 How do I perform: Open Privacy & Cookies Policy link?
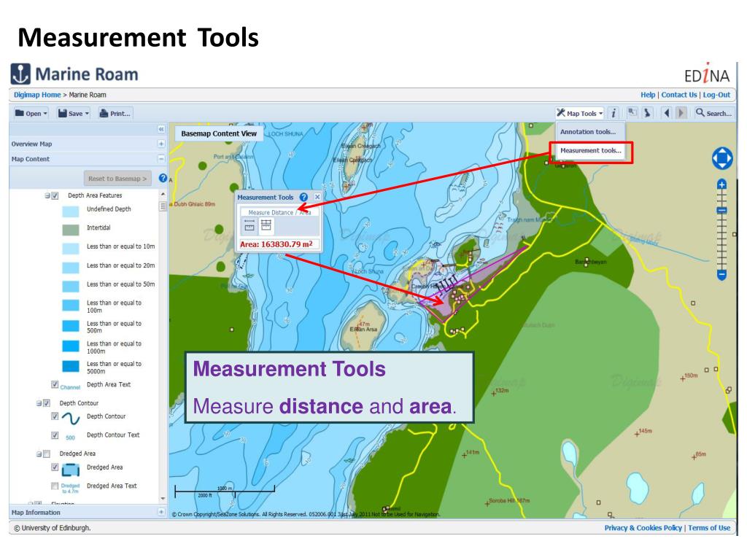pos(643,528)
